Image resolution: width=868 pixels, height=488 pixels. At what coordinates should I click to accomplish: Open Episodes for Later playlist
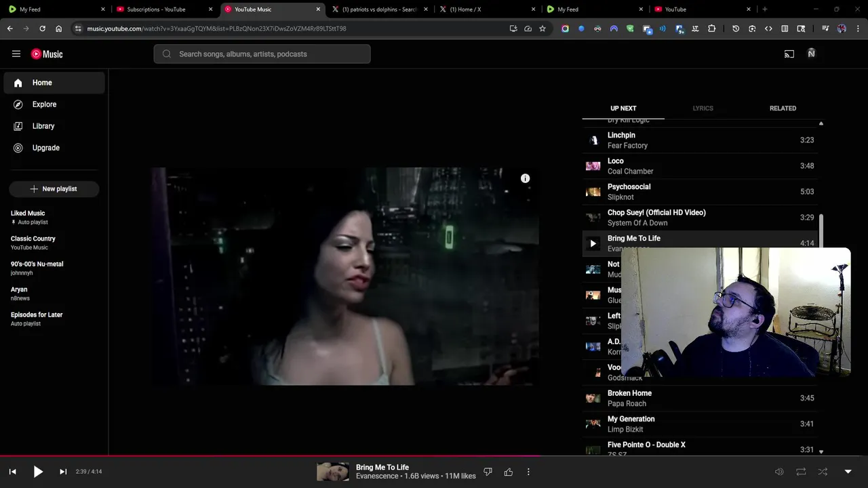(x=54, y=319)
